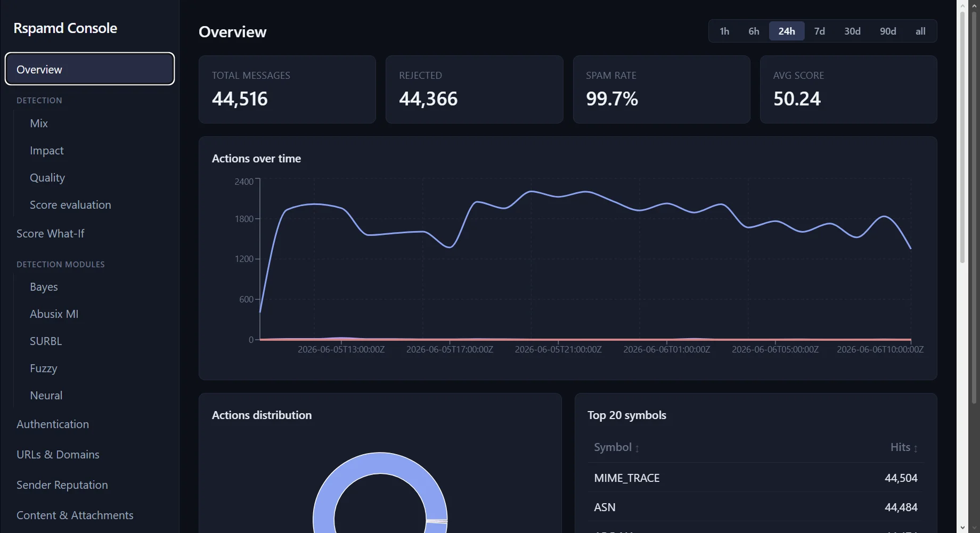Viewport: 980px width, 533px height.
Task: Sort table by Symbol column arrow
Action: point(637,448)
